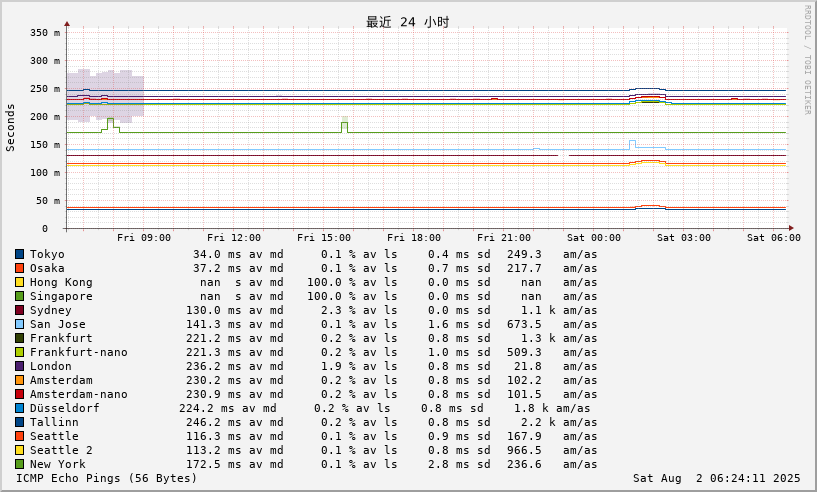
Task: Click the Sydney maroon color swatch
Action: pyautogui.click(x=19, y=311)
